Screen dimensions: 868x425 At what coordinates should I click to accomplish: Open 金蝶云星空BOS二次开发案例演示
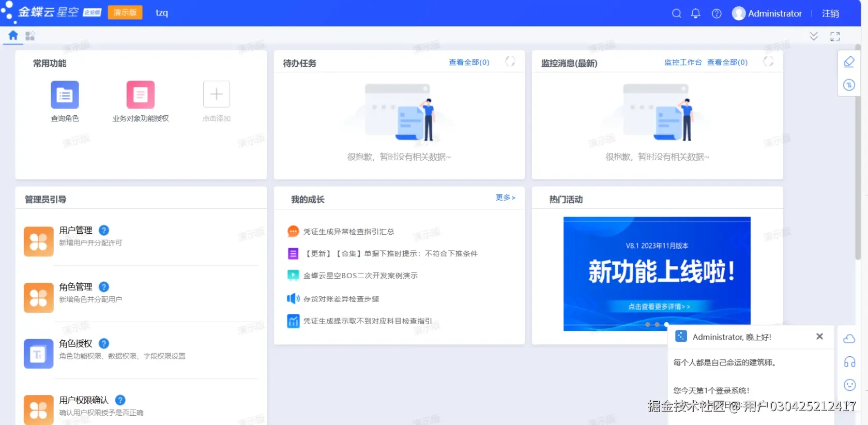click(x=360, y=276)
